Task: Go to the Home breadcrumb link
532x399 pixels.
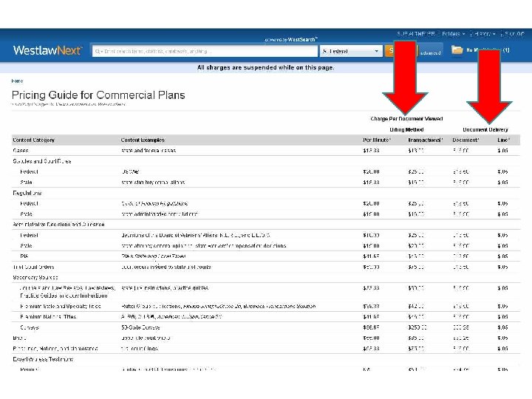Action: pyautogui.click(x=17, y=81)
